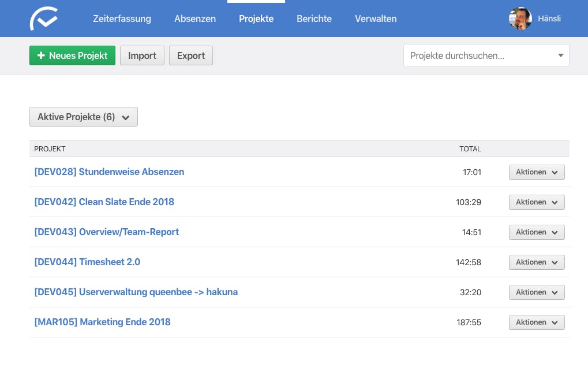
Task: Open Aktionen menu for DEV042 Clean Slate
Action: (537, 202)
